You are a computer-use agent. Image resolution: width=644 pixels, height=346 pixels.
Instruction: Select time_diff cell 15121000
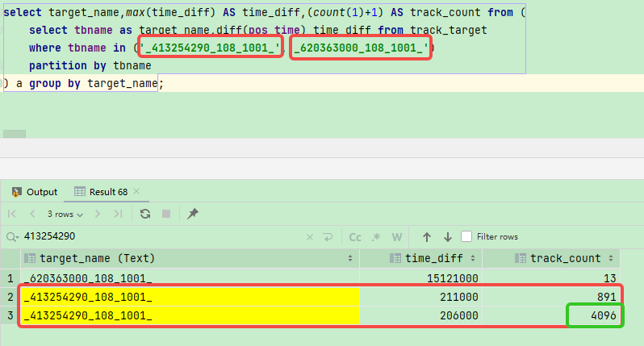point(421,278)
